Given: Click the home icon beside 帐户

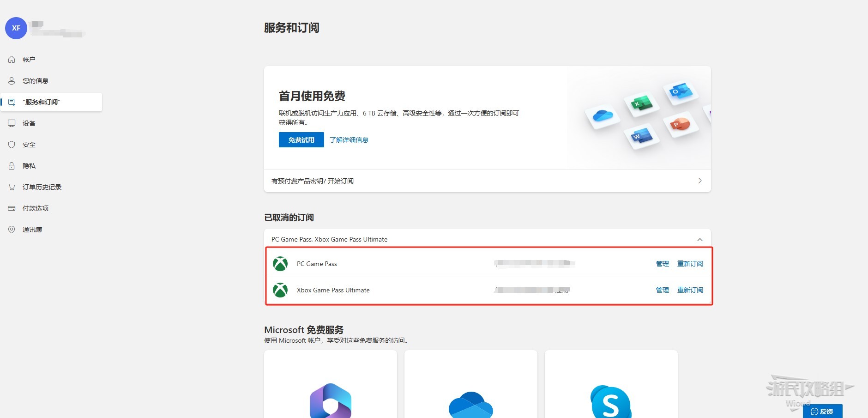Looking at the screenshot, I should point(12,60).
